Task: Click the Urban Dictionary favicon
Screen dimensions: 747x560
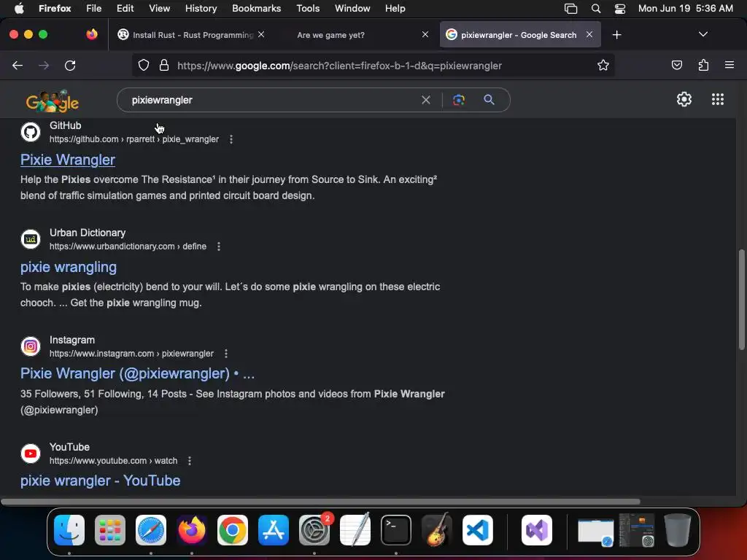Action: (x=31, y=239)
